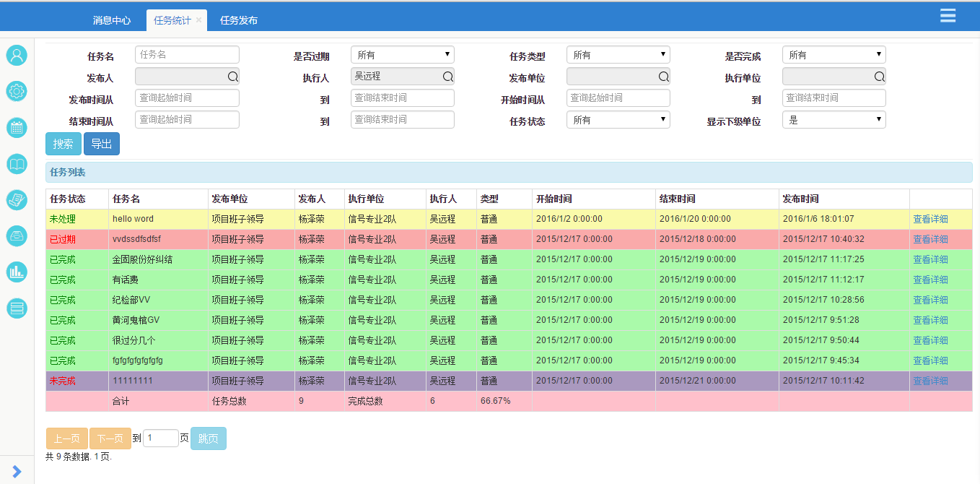This screenshot has height=484, width=980.
Task: Open the 显示下级单位 dropdown
Action: click(x=834, y=120)
